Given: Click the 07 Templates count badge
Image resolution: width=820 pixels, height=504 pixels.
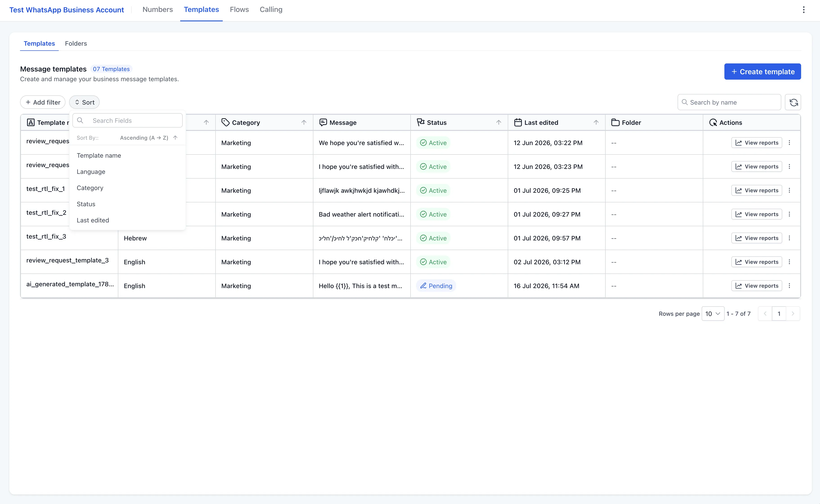Looking at the screenshot, I should pyautogui.click(x=111, y=69).
